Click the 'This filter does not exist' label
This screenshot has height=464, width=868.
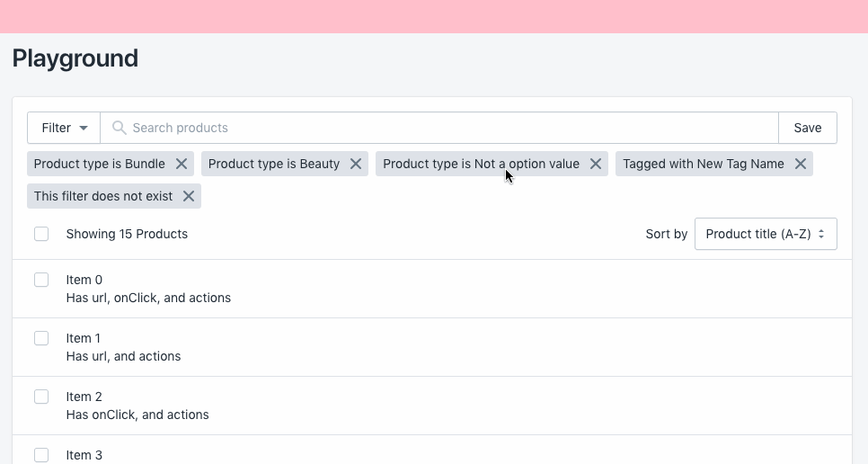pos(103,196)
